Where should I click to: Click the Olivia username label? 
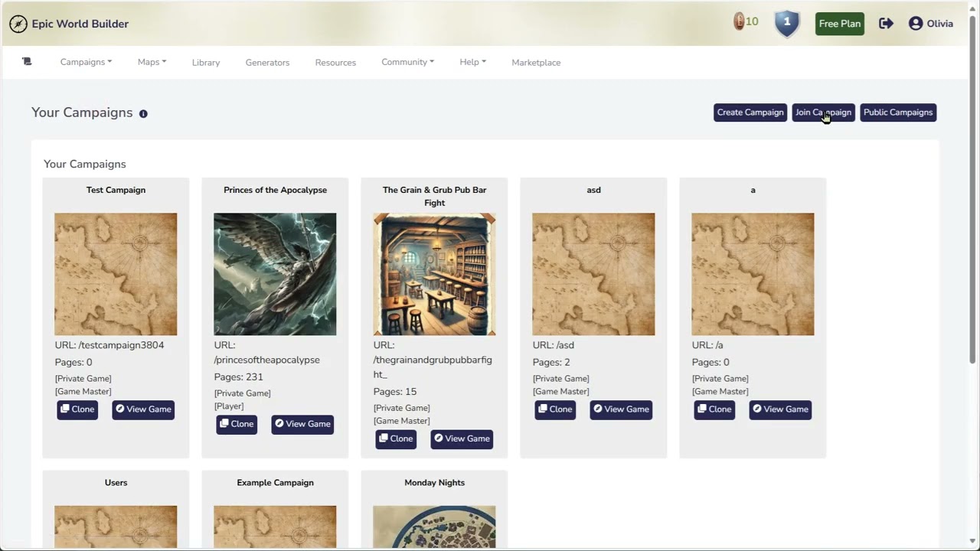click(x=940, y=24)
